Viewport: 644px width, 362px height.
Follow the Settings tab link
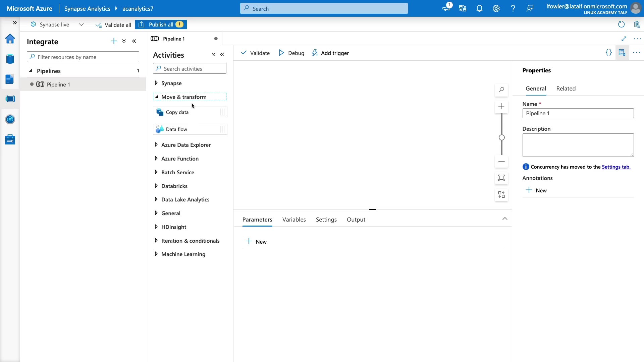point(616,167)
